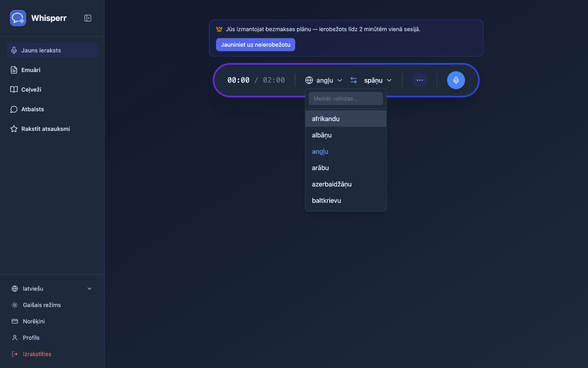
Task: Click the person icon beside Profils
Action: point(15,338)
